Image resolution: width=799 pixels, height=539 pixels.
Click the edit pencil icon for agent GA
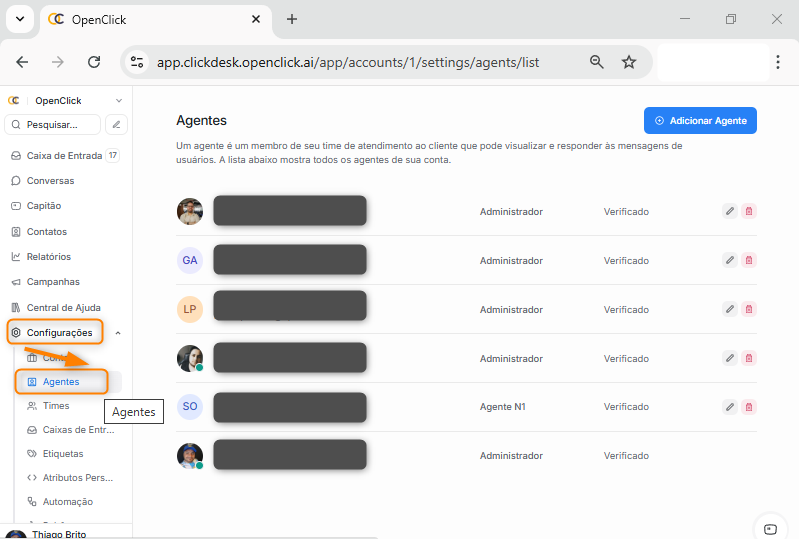[730, 260]
